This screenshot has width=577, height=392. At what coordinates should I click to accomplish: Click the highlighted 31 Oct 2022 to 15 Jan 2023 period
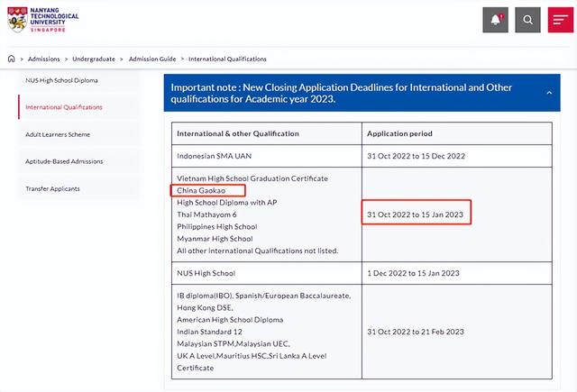coord(416,214)
